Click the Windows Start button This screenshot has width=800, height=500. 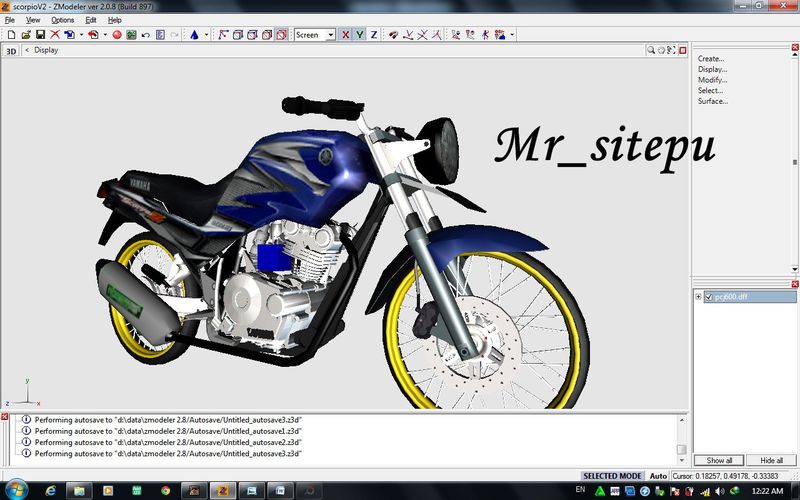16,490
